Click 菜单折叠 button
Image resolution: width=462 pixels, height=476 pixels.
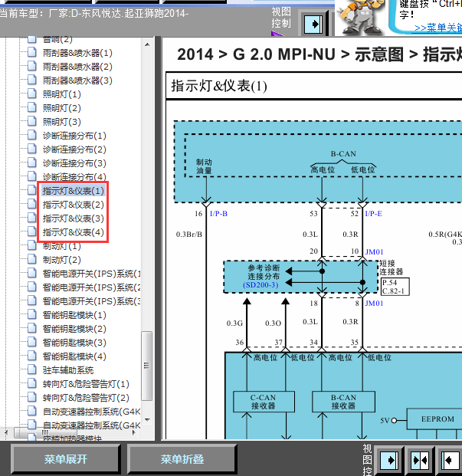click(x=182, y=459)
